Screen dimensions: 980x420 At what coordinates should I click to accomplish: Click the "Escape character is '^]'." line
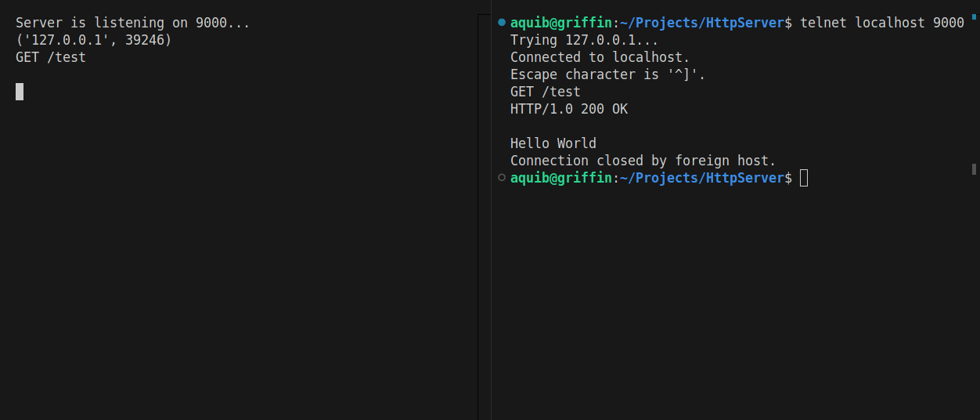[x=607, y=75]
